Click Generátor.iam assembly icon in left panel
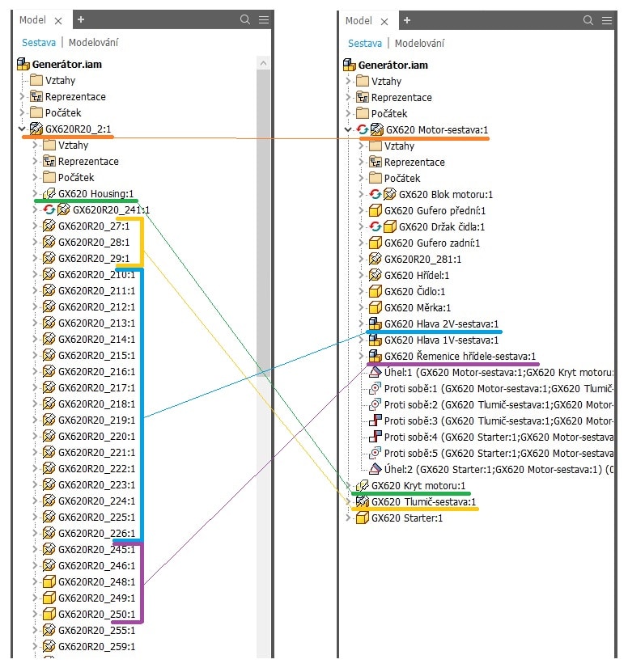This screenshot has height=672, width=628. click(23, 64)
